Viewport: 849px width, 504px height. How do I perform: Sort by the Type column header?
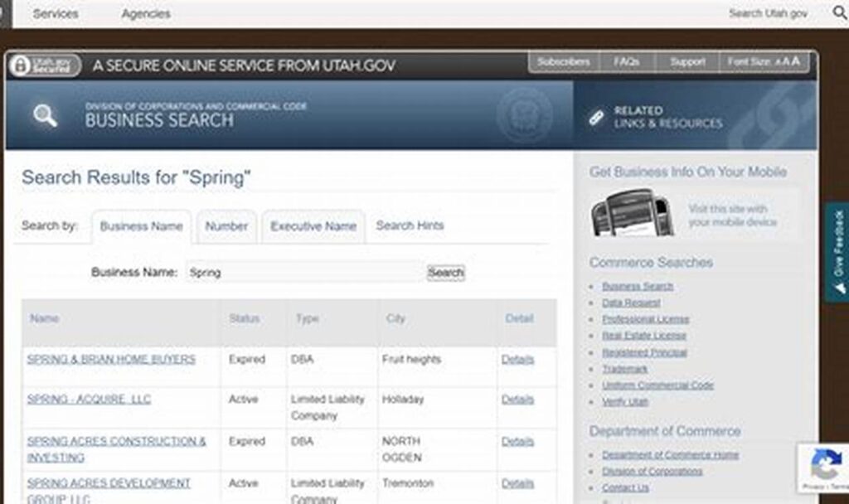click(307, 318)
